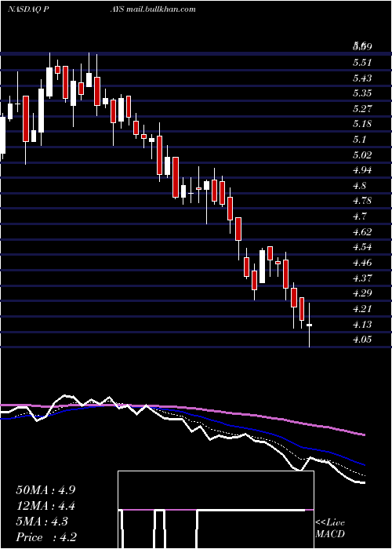Click the 4.46 price axis label
392x549 pixels.
(362, 263)
